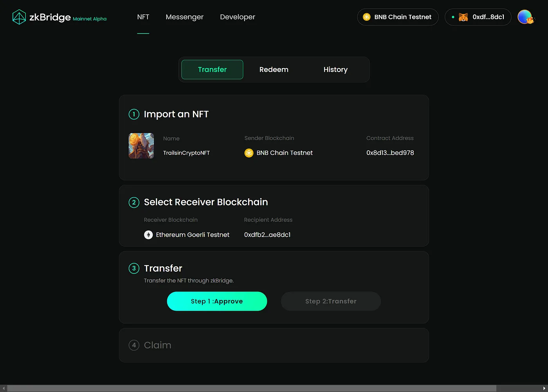Switch to the History tab
Screen dimensions: 548x392
[335, 70]
